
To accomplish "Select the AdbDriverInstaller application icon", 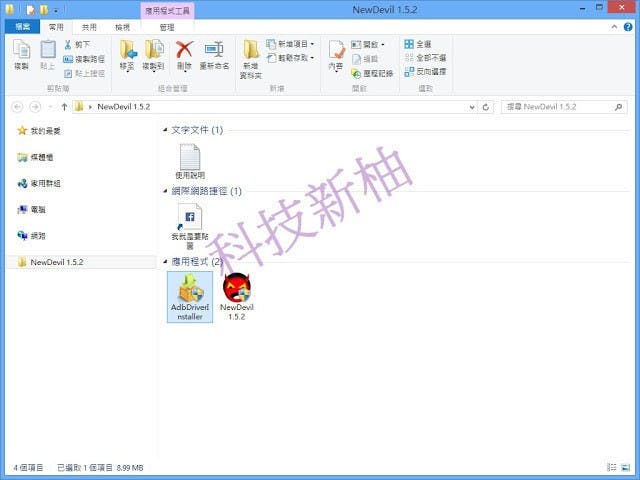I will click(x=190, y=297).
